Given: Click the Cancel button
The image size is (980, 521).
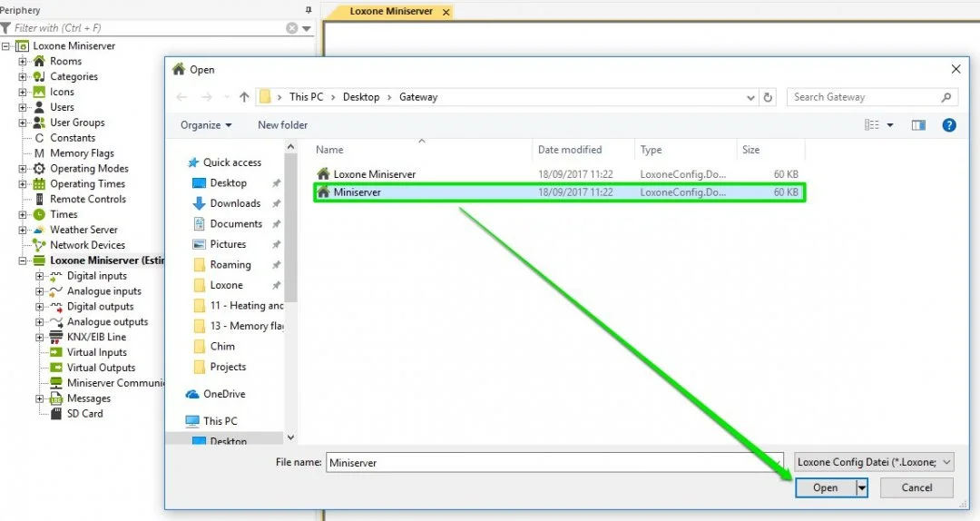Looking at the screenshot, I should click(x=916, y=487).
